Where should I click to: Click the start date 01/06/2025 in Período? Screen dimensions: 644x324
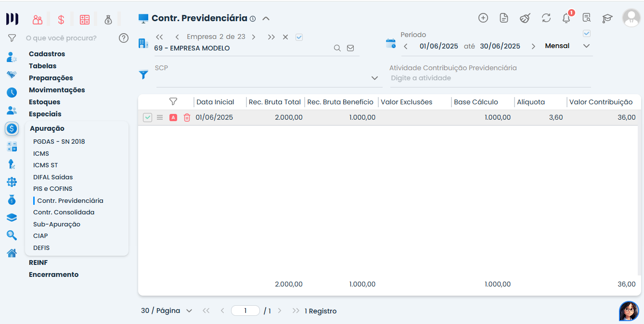[439, 46]
